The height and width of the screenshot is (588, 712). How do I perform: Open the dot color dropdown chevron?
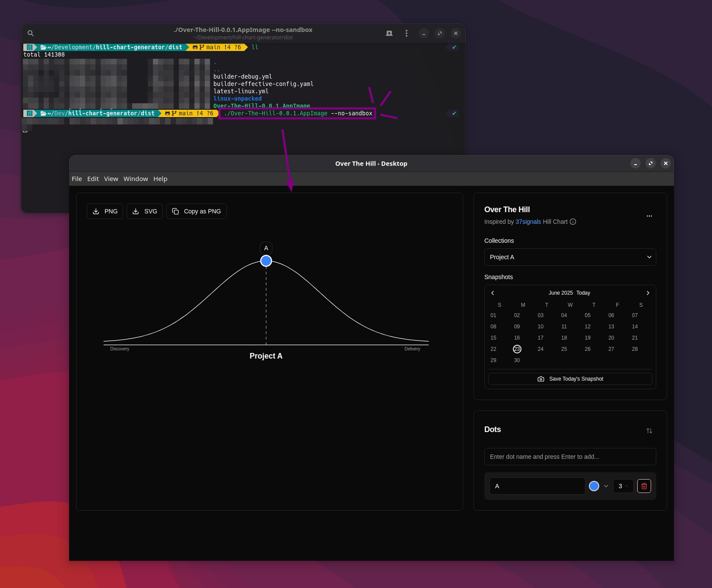606,486
